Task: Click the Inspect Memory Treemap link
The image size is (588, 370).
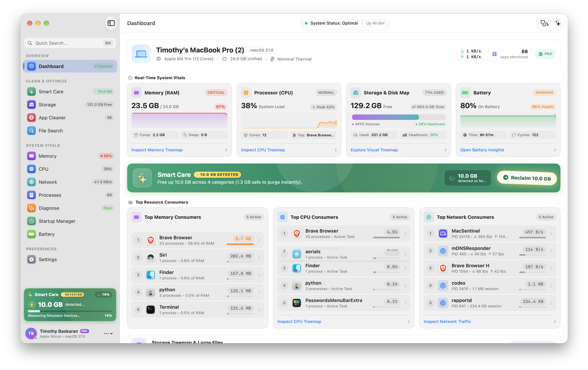Action: tap(157, 150)
